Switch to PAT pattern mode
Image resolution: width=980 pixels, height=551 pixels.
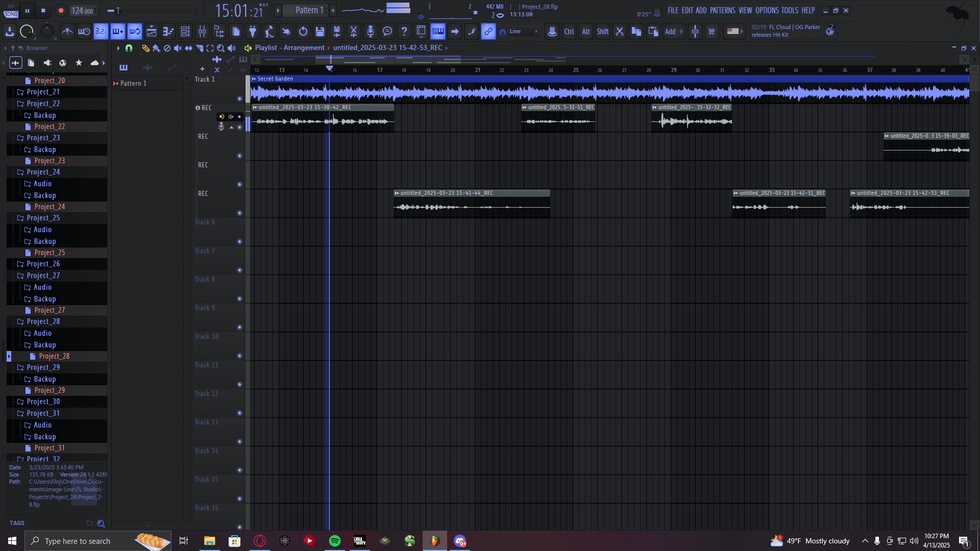(11, 7)
